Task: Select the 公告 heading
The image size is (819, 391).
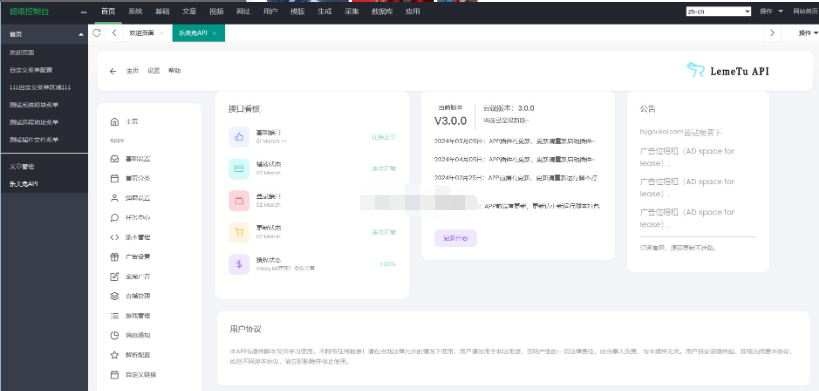Action: (x=648, y=109)
